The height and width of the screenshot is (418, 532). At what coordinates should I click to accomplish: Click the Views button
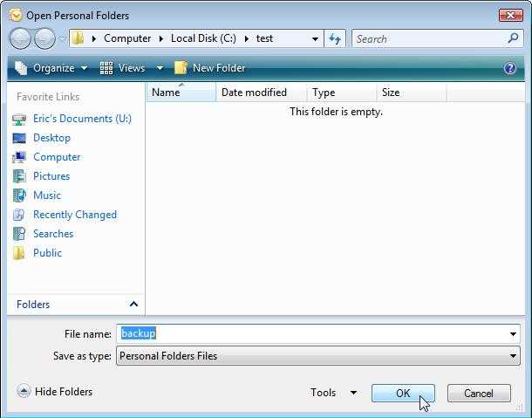tap(122, 68)
